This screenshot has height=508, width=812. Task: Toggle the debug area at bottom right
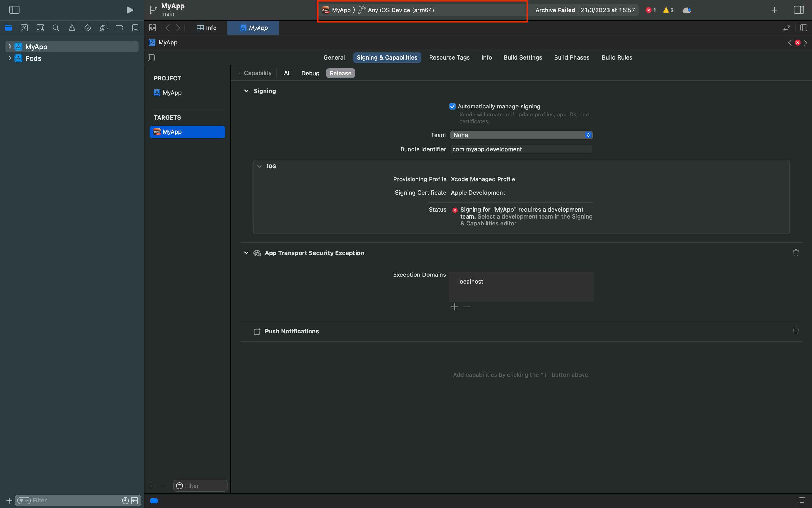click(x=802, y=501)
